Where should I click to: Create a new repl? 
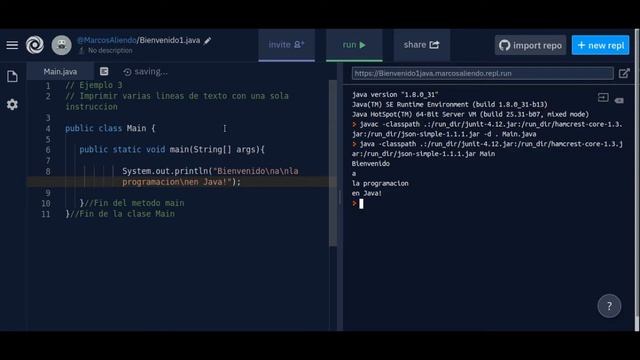coord(600,45)
